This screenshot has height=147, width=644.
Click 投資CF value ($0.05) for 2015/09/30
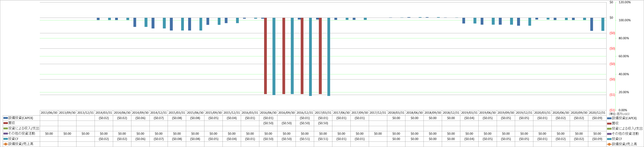tap(213, 139)
